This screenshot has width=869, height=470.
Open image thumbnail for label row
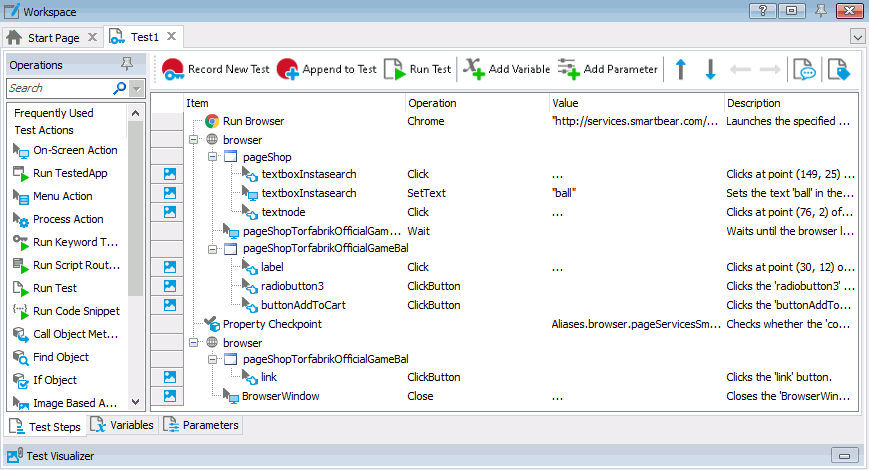tap(170, 267)
